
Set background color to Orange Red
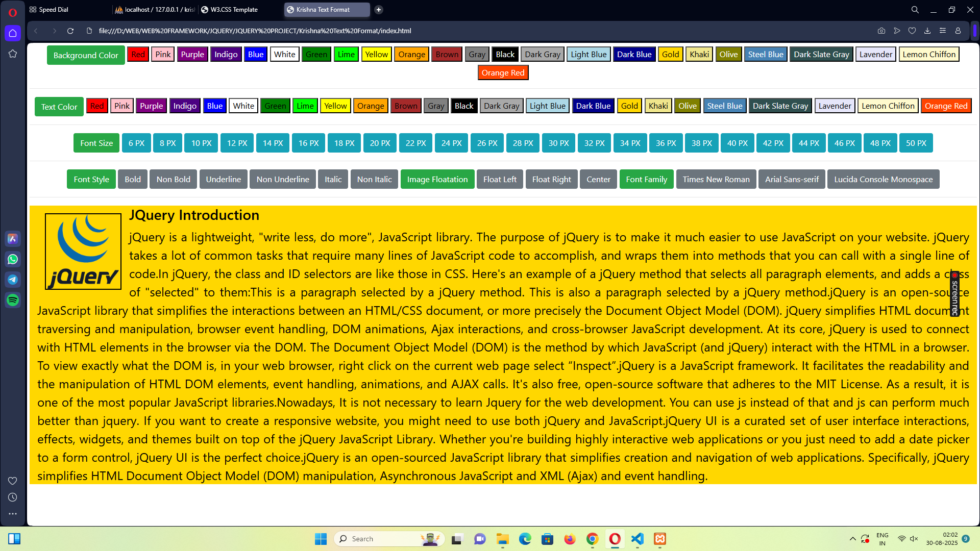pyautogui.click(x=503, y=72)
